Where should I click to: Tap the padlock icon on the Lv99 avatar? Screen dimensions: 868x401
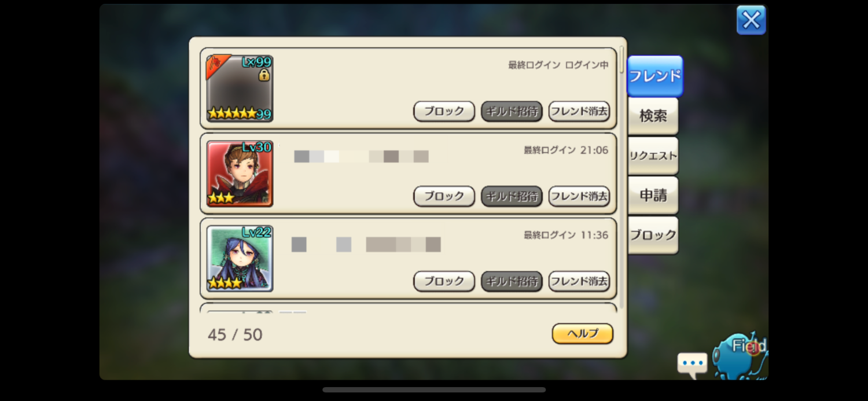point(264,75)
